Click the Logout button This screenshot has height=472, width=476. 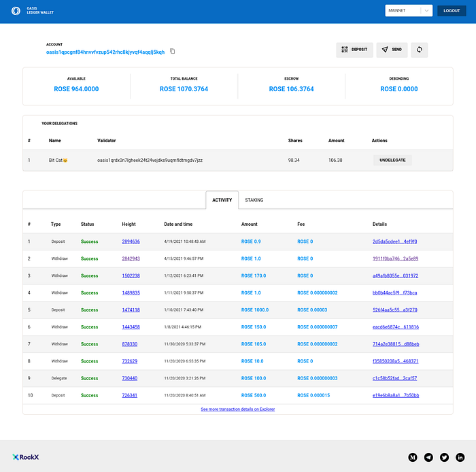pyautogui.click(x=452, y=11)
